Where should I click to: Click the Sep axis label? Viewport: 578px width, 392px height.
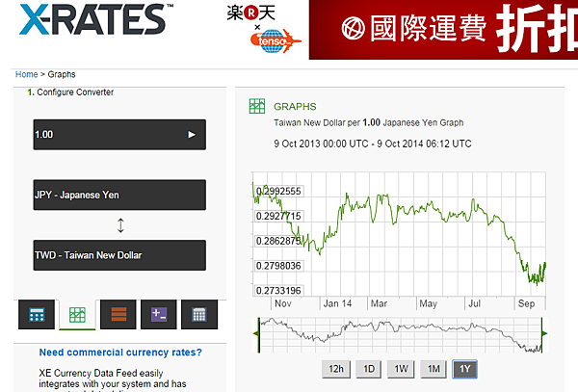tap(526, 303)
